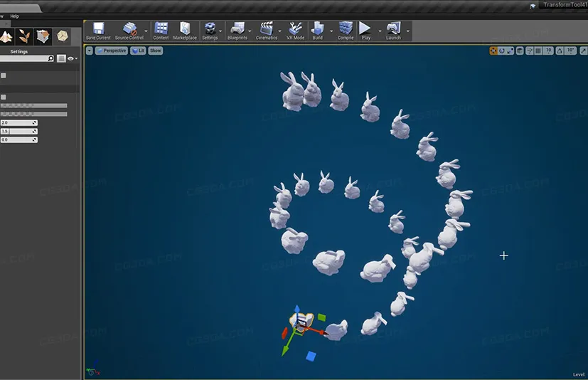
Task: Expand the Play options dropdown arrow
Action: [380, 31]
